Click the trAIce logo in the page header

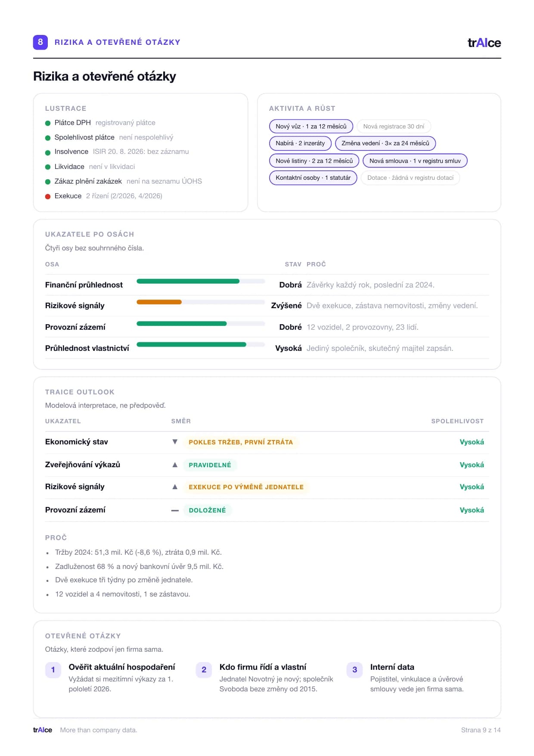pyautogui.click(x=484, y=43)
